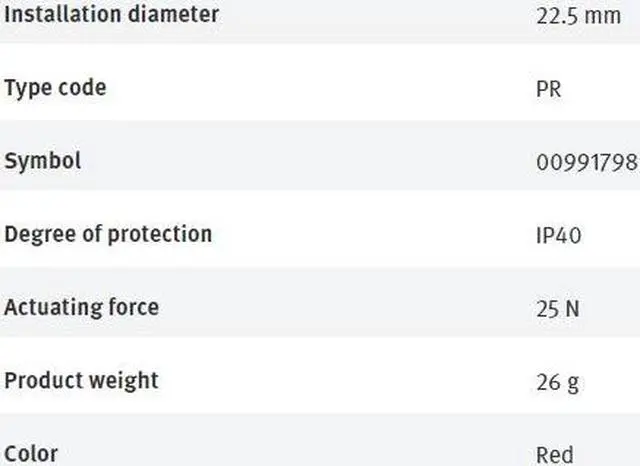Click the Actuating force label
Image resolution: width=640 pixels, height=466 pixels.
81,307
